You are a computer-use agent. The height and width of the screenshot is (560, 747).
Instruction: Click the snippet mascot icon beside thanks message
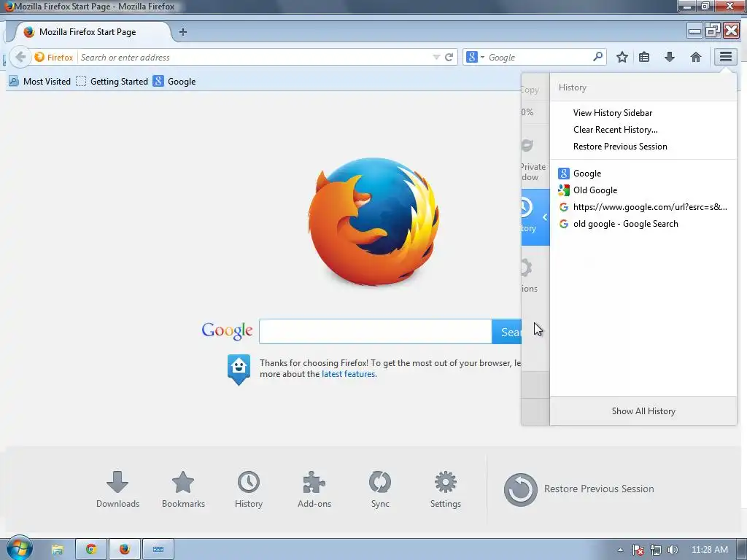pyautogui.click(x=239, y=369)
